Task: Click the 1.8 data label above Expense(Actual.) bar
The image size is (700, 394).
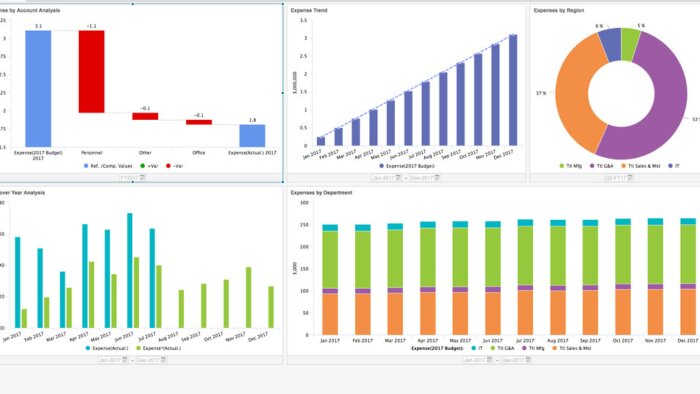Action: (253, 120)
